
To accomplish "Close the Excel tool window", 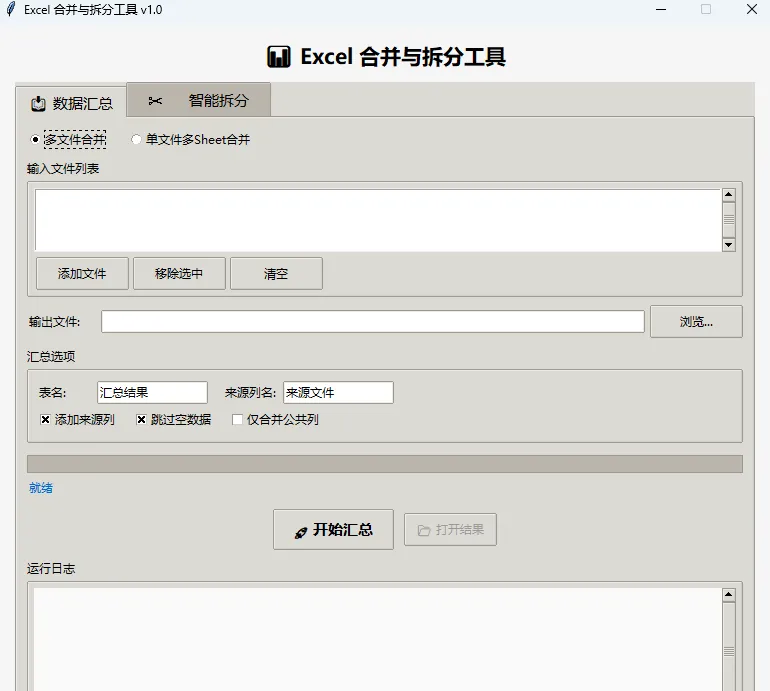I will (751, 9).
